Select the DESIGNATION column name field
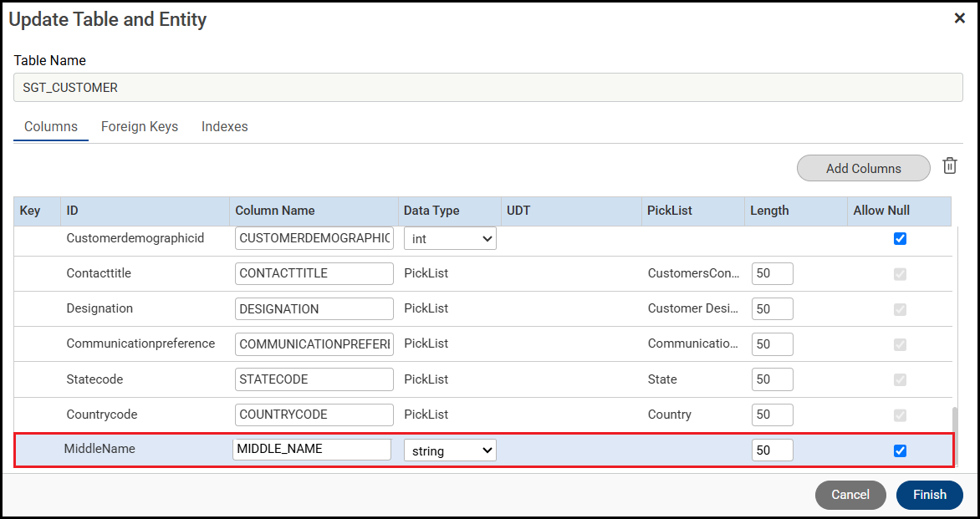This screenshot has width=980, height=519. [x=314, y=309]
